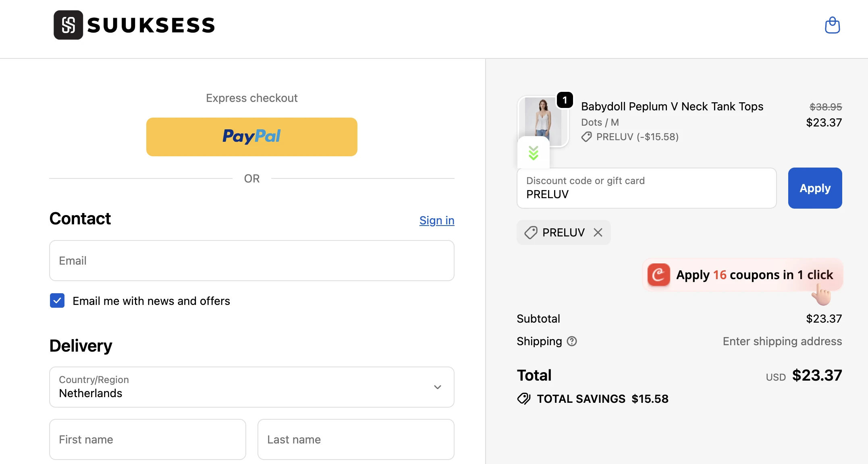The image size is (868, 464).
Task: Click the tag icon next to TOTAL SAVINGS
Action: pyautogui.click(x=523, y=399)
